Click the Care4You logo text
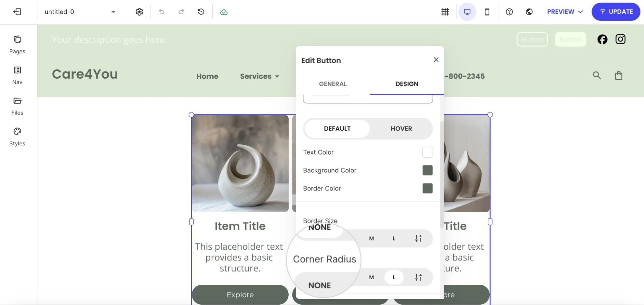644x305 pixels. pyautogui.click(x=85, y=74)
